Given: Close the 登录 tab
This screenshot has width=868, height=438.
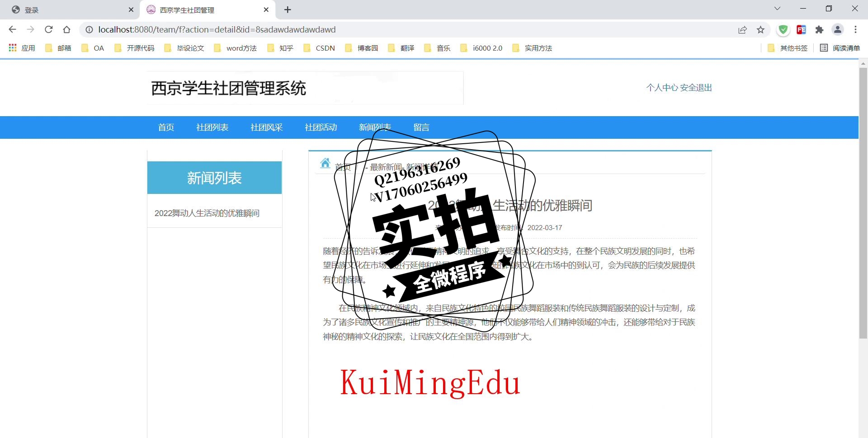Looking at the screenshot, I should tap(131, 9).
